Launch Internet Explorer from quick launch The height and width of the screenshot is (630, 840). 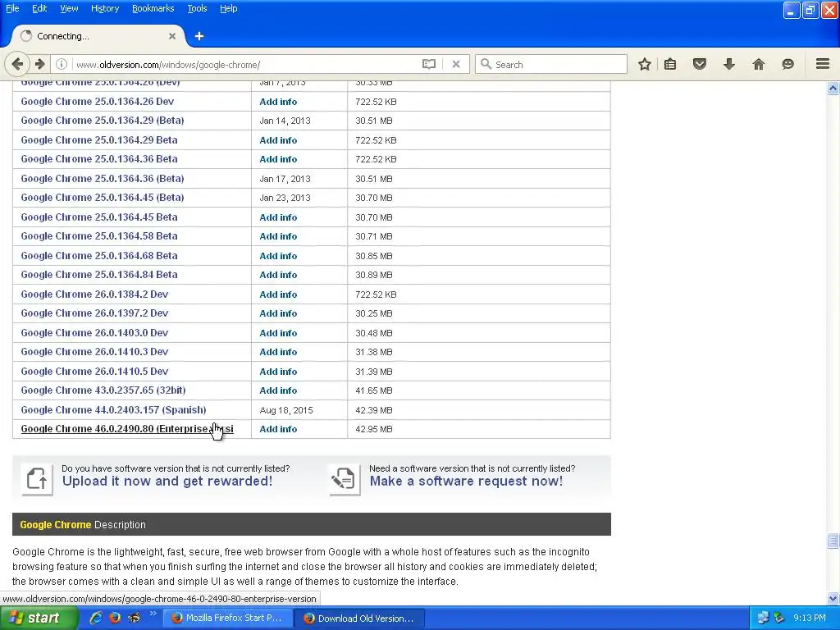click(x=96, y=618)
